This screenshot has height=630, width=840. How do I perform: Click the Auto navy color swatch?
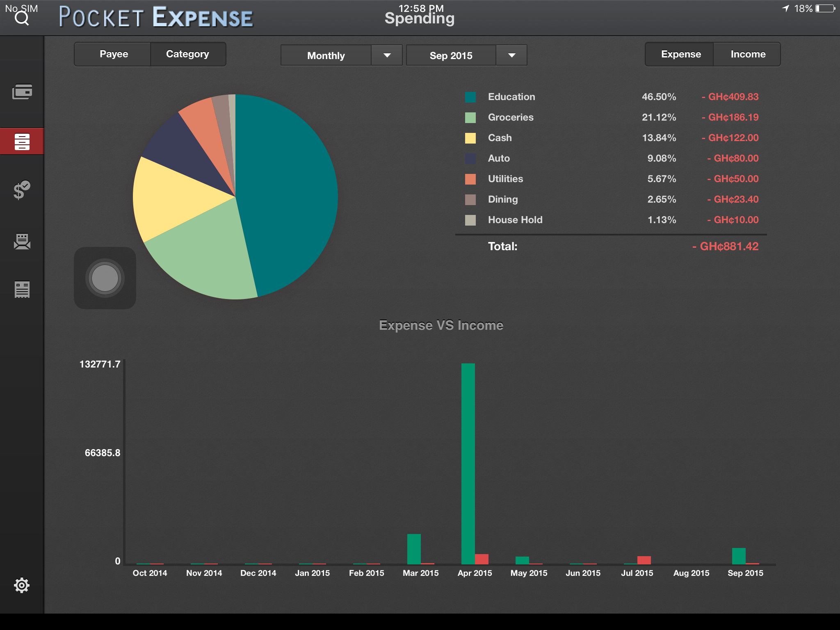pyautogui.click(x=470, y=159)
